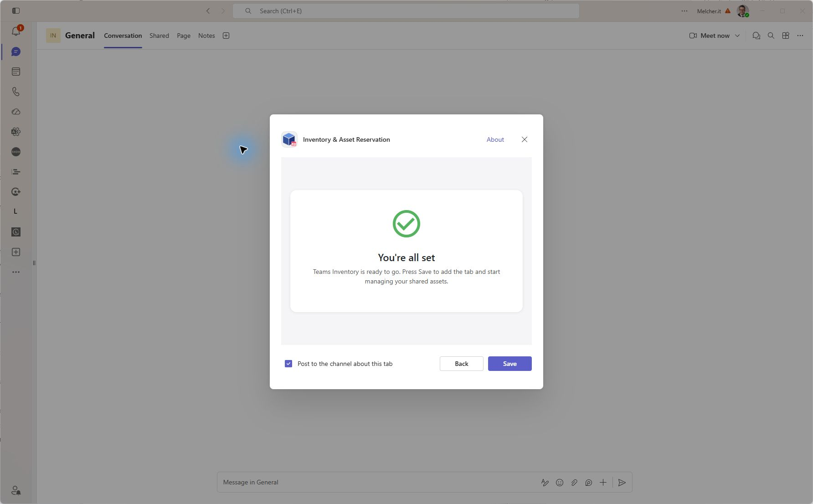This screenshot has height=504, width=813.
Task: Open channel search magnifier icon
Action: click(771, 36)
